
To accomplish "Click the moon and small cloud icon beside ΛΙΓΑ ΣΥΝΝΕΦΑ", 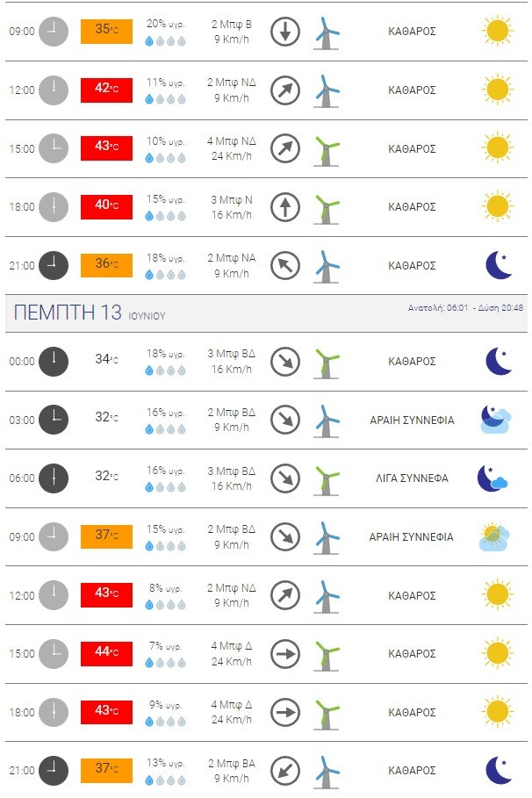I will (492, 478).
